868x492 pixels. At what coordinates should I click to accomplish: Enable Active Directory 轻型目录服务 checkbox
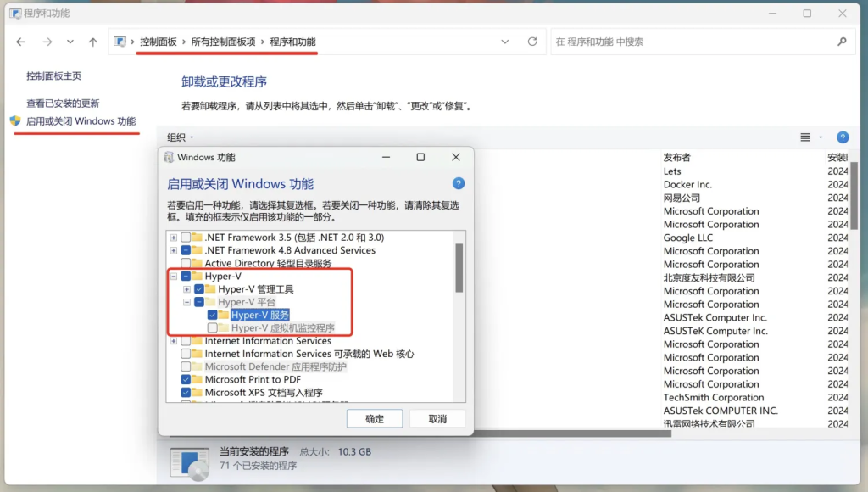click(x=186, y=263)
